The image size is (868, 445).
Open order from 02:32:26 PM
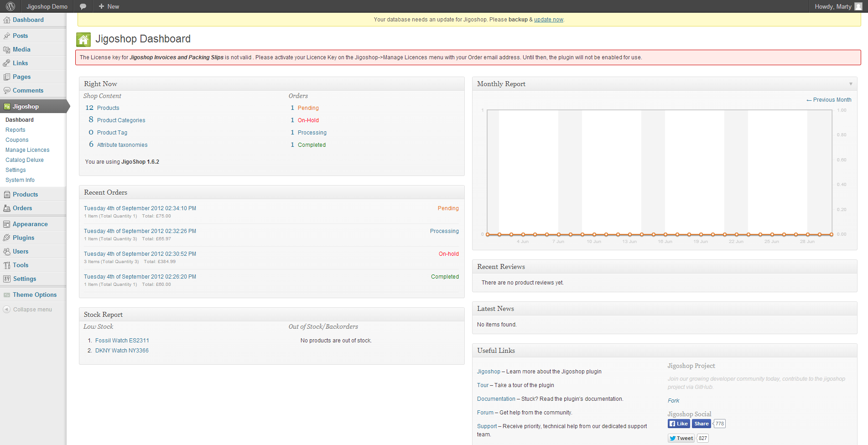[x=140, y=231]
